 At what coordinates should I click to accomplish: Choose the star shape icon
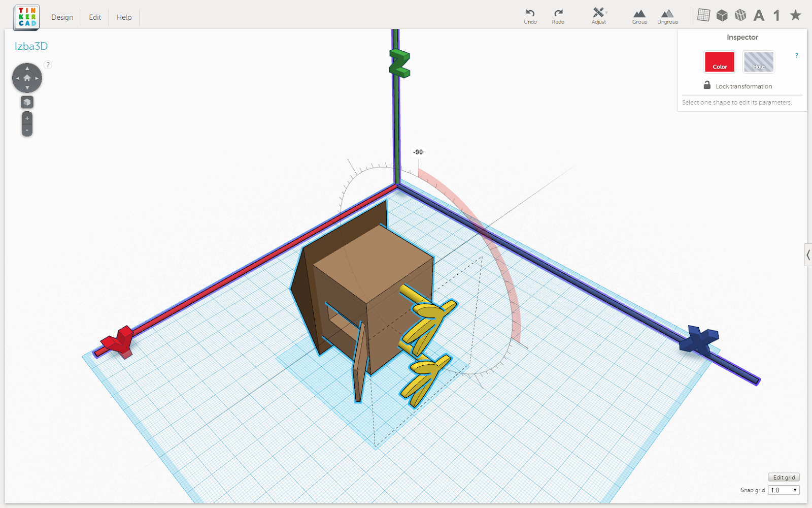795,15
